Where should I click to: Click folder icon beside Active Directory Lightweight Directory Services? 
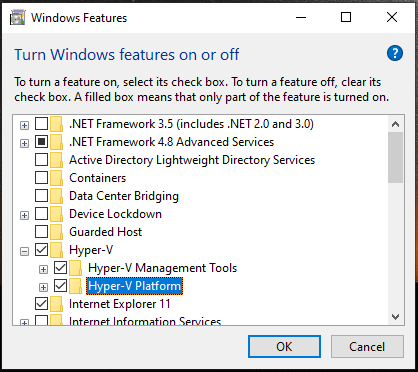(x=57, y=160)
